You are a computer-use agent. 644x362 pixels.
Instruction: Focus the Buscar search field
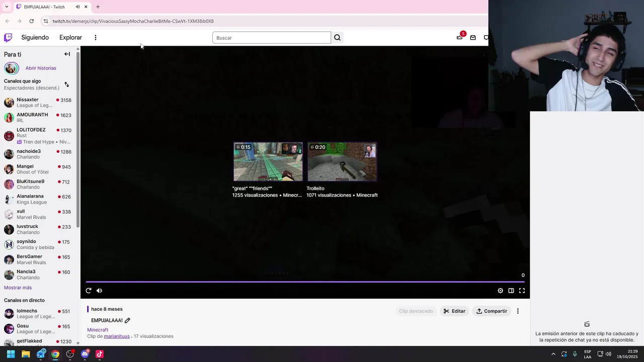tap(272, 38)
